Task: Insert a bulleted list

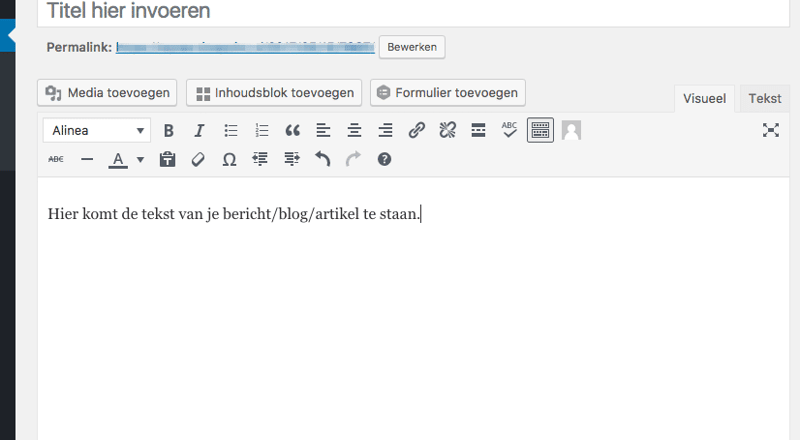Action: coord(231,131)
